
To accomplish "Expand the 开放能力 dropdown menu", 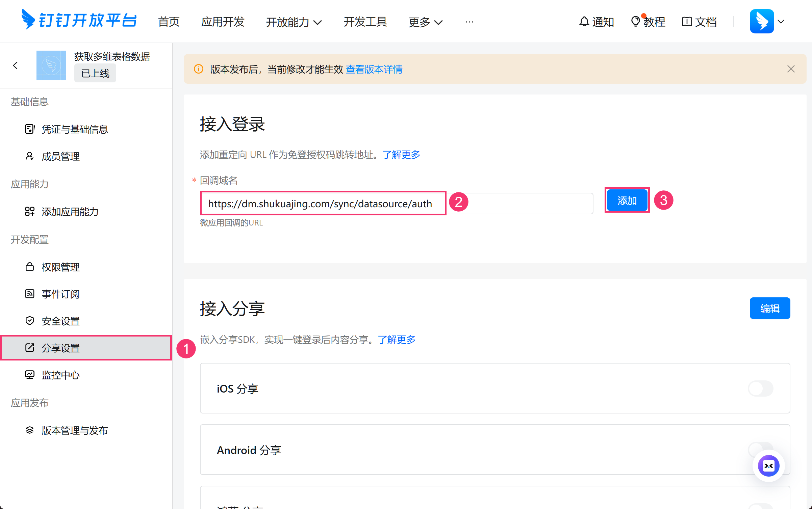I will coord(294,22).
